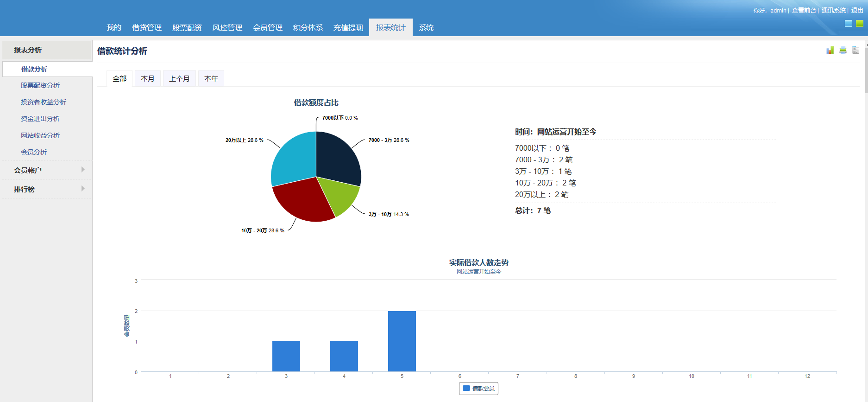
Task: Expand the 排行榜 sidebar section
Action: (x=46, y=189)
